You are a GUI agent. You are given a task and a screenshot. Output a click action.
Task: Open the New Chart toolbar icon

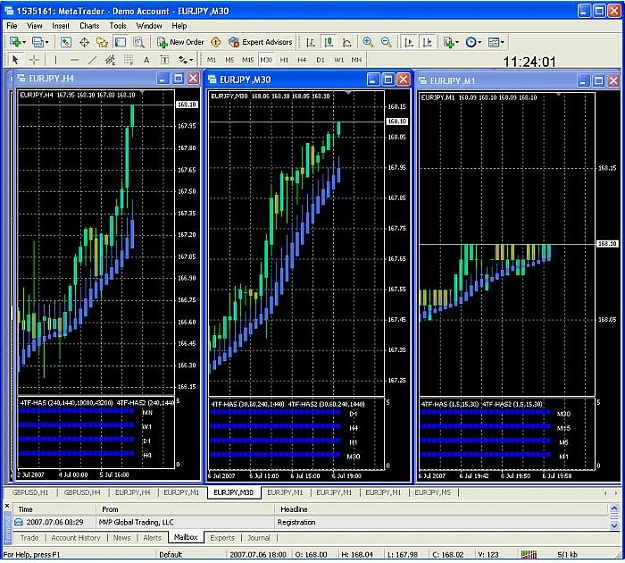[x=15, y=42]
